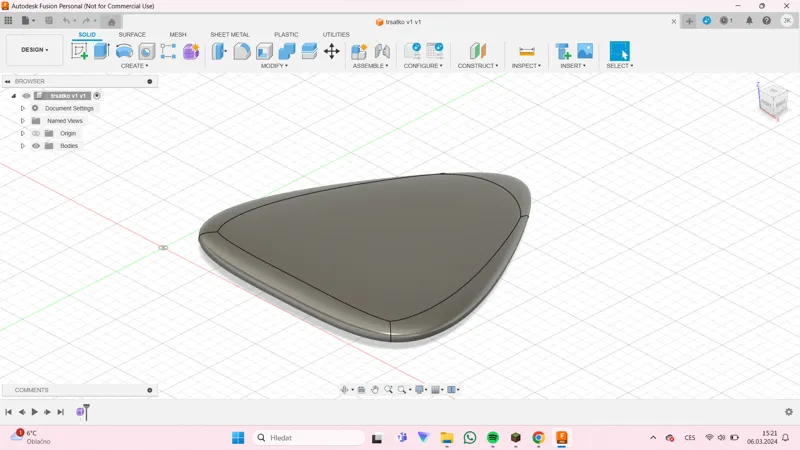This screenshot has width=800, height=450.
Task: Open the notifications bell
Action: click(749, 21)
